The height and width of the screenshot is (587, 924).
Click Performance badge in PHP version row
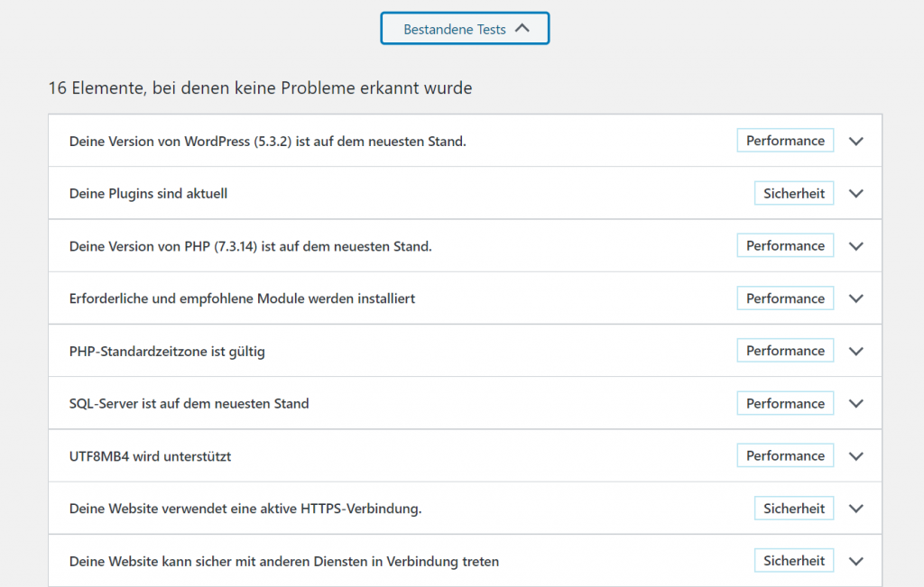(x=785, y=245)
